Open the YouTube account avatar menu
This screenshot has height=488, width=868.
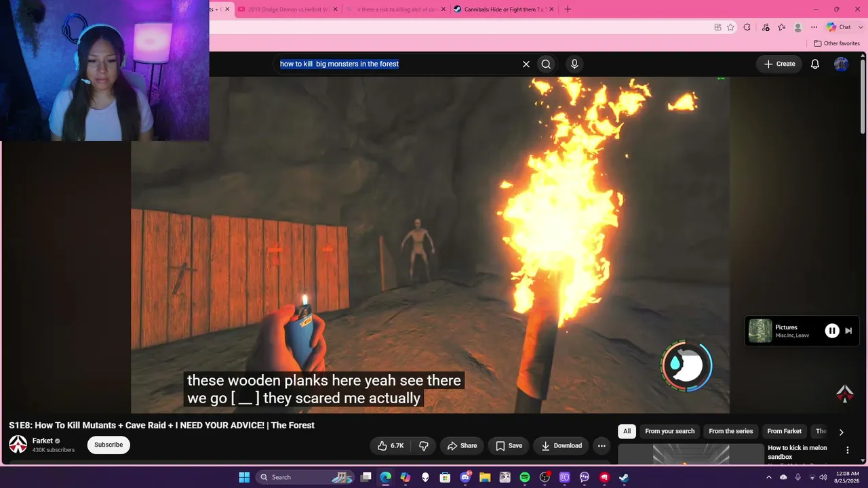(841, 64)
